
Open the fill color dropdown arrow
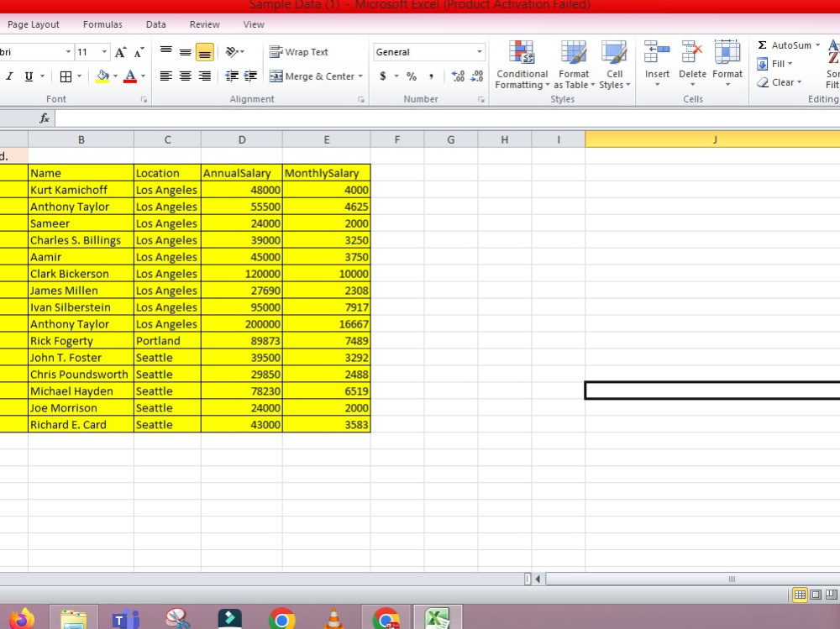pyautogui.click(x=115, y=76)
